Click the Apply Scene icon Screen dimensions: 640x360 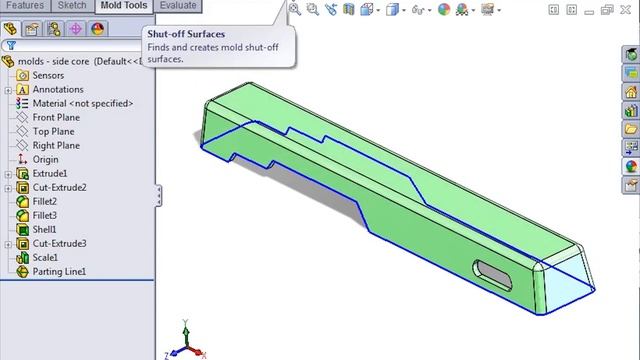pos(462,9)
